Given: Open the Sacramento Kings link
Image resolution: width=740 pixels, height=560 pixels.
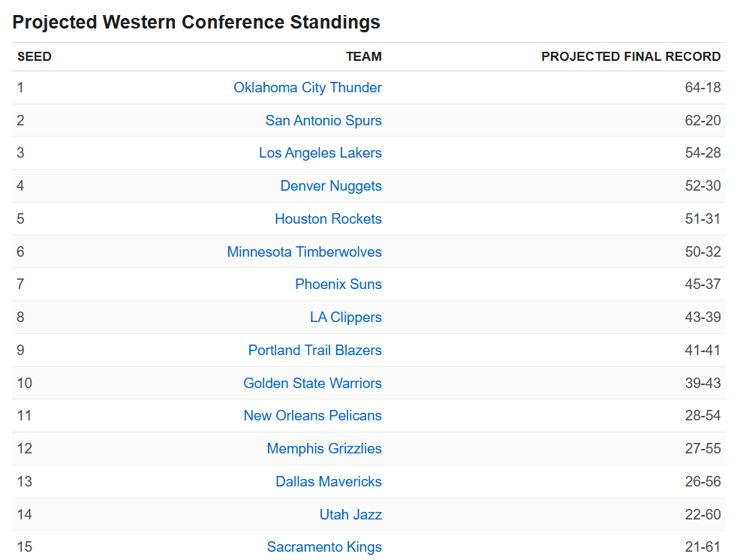Looking at the screenshot, I should point(323,547).
